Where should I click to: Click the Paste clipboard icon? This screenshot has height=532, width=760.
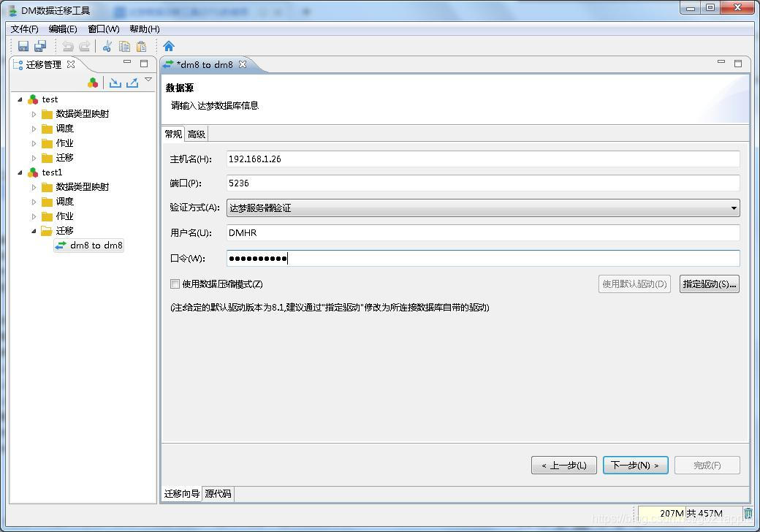pos(141,46)
